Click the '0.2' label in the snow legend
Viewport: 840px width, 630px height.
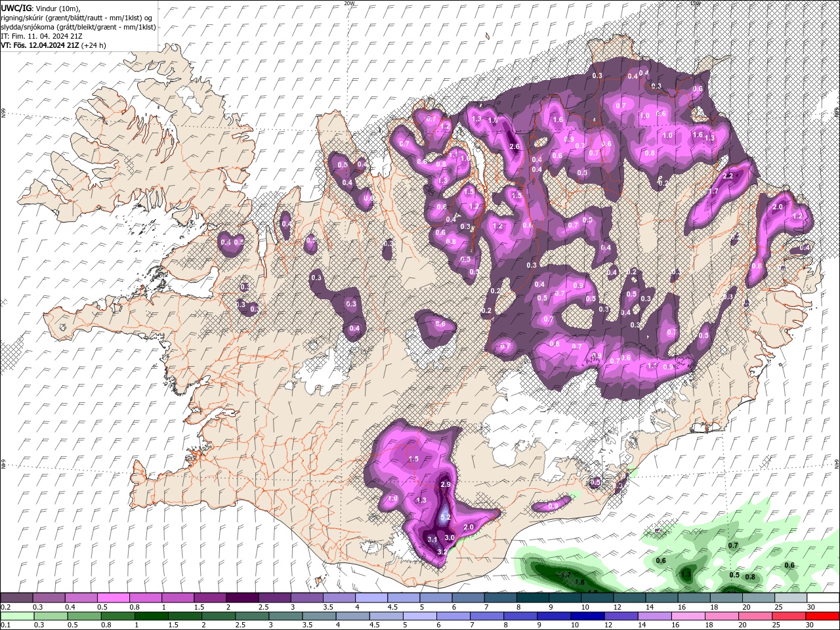pyautogui.click(x=5, y=607)
